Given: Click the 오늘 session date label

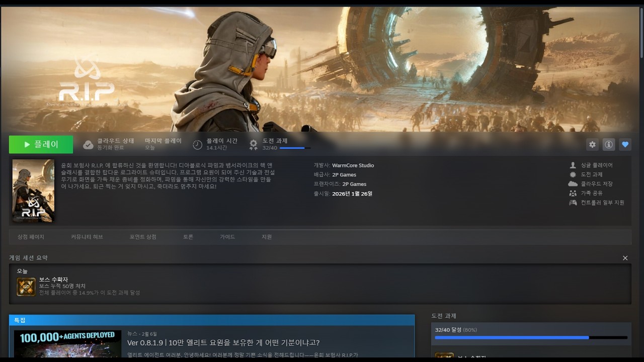Looking at the screenshot, I should [x=22, y=271].
